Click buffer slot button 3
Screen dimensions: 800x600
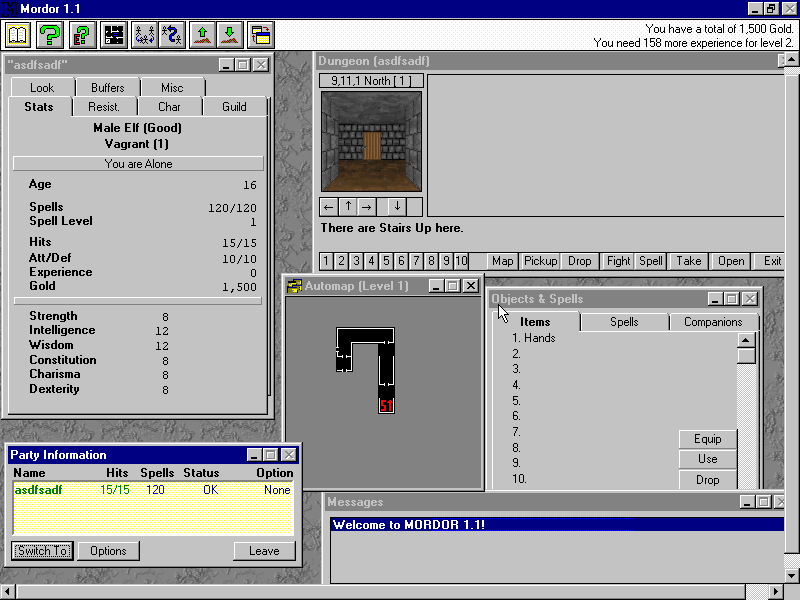pyautogui.click(x=356, y=261)
